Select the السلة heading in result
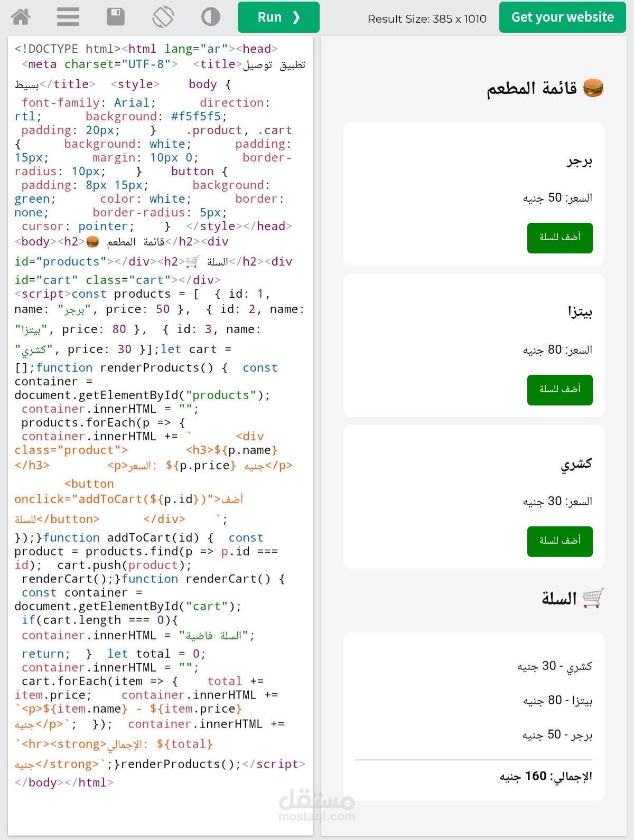The width and height of the screenshot is (634, 840). coord(559,599)
